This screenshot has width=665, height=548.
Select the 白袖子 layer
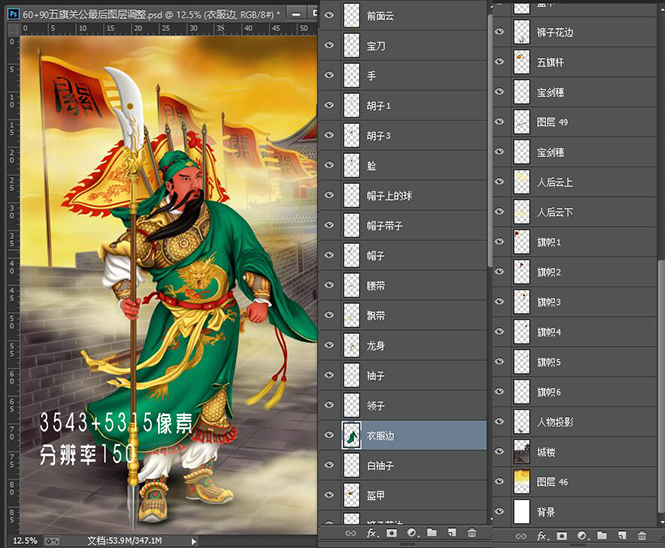coord(402,465)
